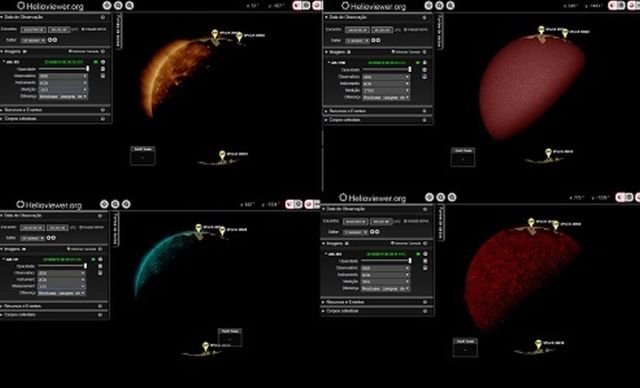Image resolution: width=640 pixels, height=388 pixels.
Task: Click zoom-in icon in dark-red Sun window
Action: point(440,197)
